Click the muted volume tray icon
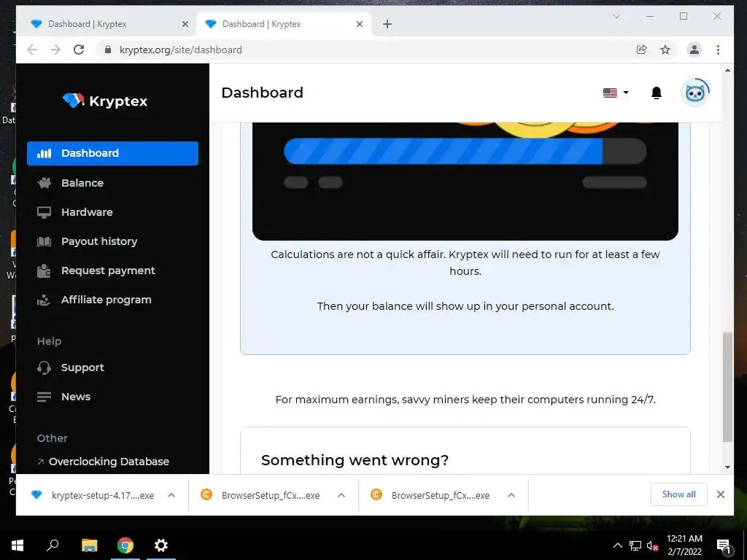This screenshot has height=560, width=747. click(x=653, y=545)
